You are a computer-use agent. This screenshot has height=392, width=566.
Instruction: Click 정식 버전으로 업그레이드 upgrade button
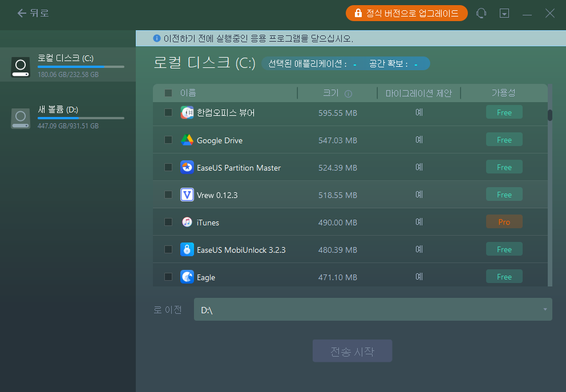point(406,13)
